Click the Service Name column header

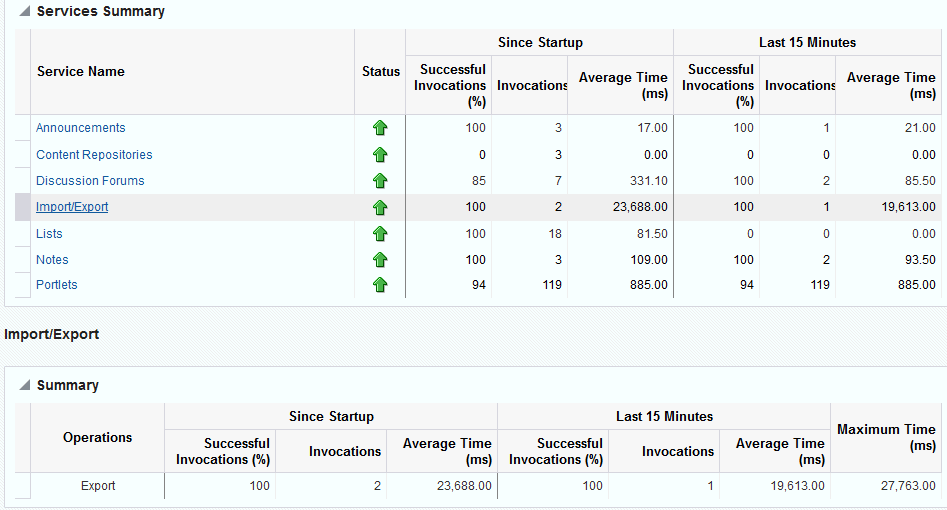[81, 72]
